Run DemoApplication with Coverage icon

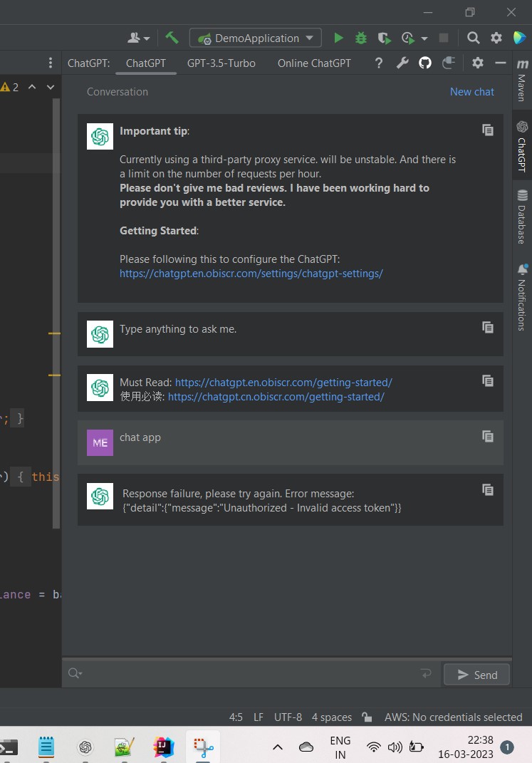point(384,38)
